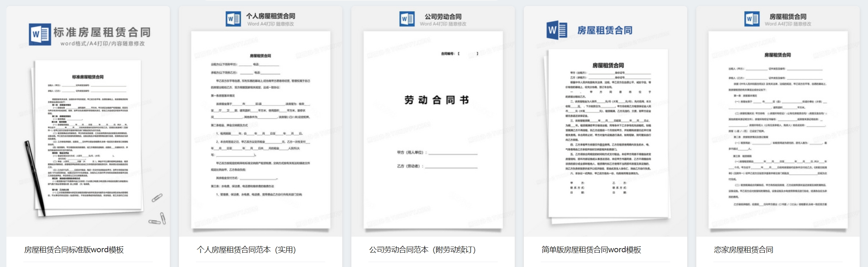The image size is (868, 267).
Task: Select the 恋家 rental contract document preview
Action: (x=778, y=129)
